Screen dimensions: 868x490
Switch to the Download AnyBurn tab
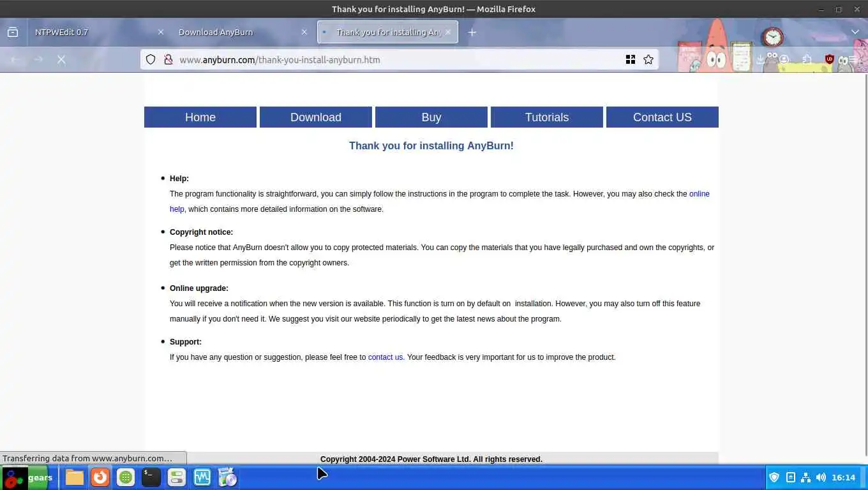coord(243,32)
